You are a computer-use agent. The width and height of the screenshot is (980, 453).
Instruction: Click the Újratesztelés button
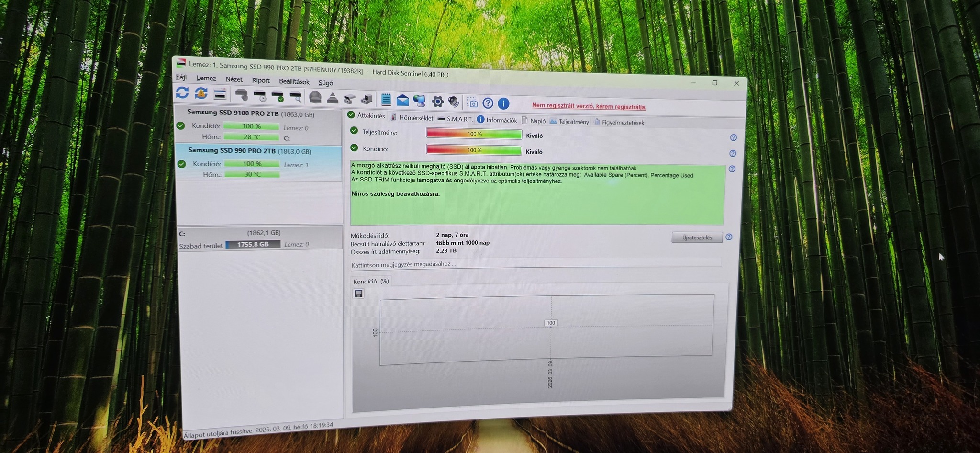697,238
